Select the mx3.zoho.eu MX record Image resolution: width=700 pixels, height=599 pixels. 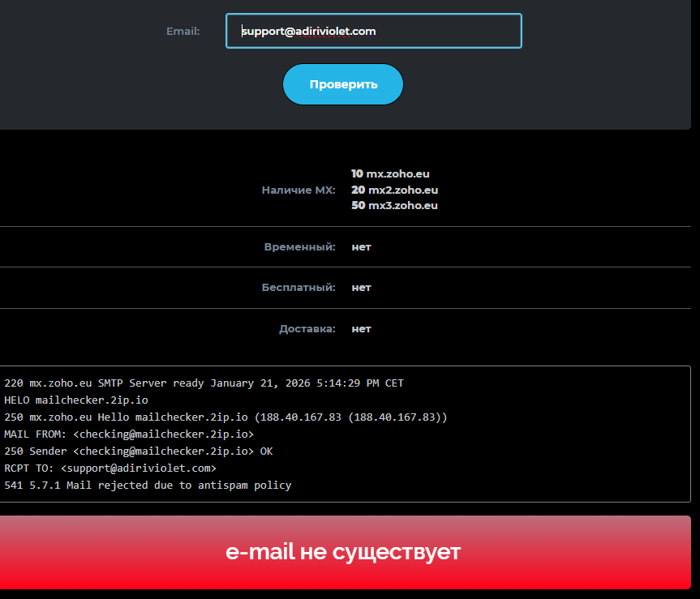(395, 206)
